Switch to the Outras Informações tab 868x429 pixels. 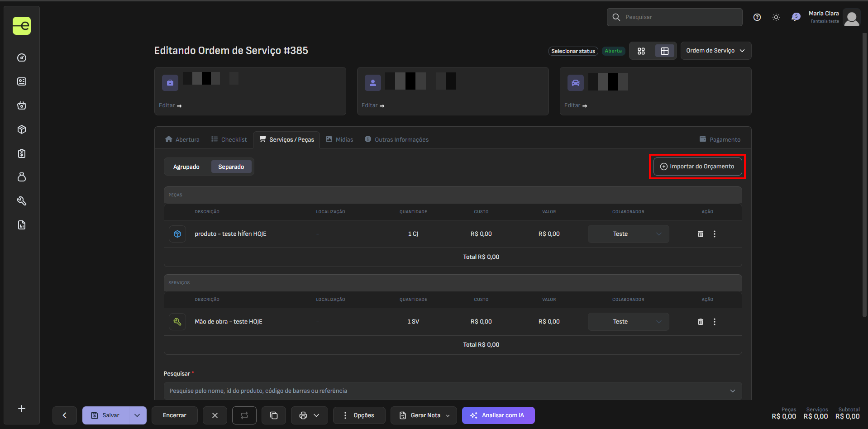[x=397, y=139]
